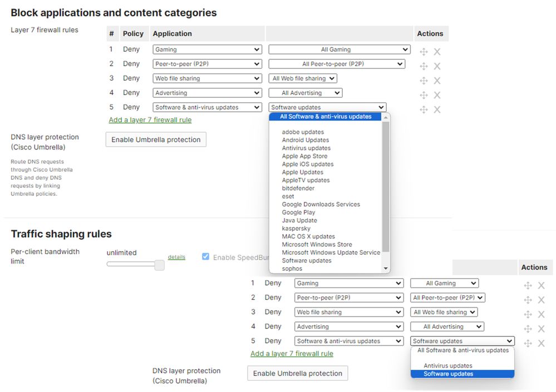Click move icon for lower rule 3
Viewport: 556px width, 392px height.
[528, 314]
